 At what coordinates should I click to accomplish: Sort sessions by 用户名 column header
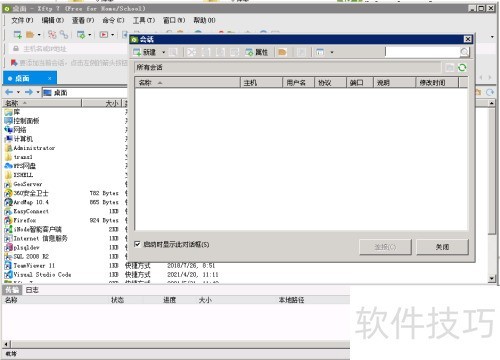[x=298, y=82]
